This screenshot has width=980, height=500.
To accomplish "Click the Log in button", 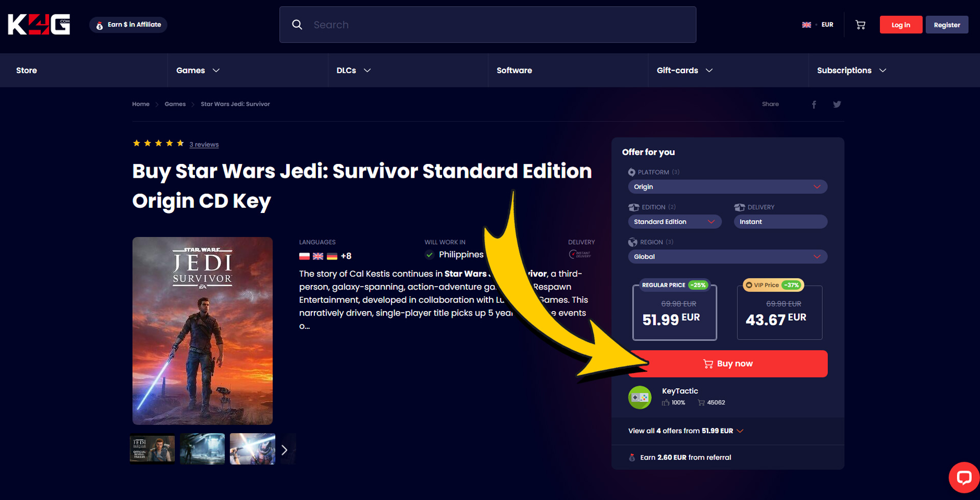I will coord(900,25).
